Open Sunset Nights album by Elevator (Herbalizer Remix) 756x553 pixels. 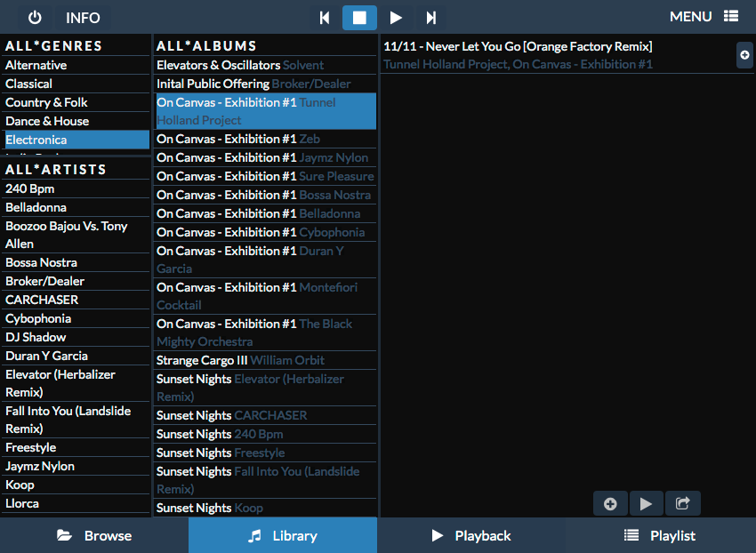(x=265, y=389)
